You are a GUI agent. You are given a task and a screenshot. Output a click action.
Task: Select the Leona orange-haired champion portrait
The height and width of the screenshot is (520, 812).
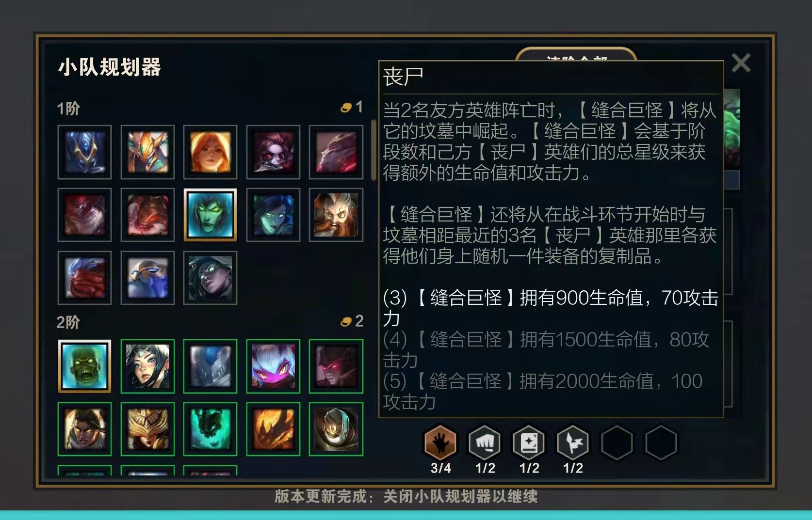210,152
